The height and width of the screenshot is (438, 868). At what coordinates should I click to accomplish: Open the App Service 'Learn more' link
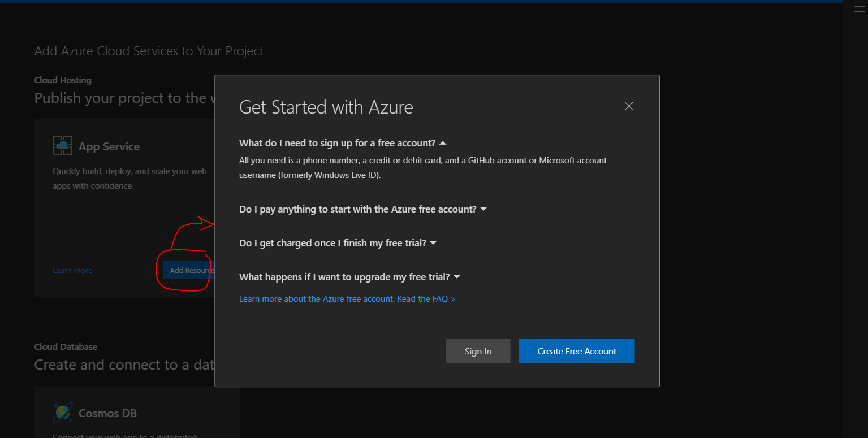coord(72,270)
